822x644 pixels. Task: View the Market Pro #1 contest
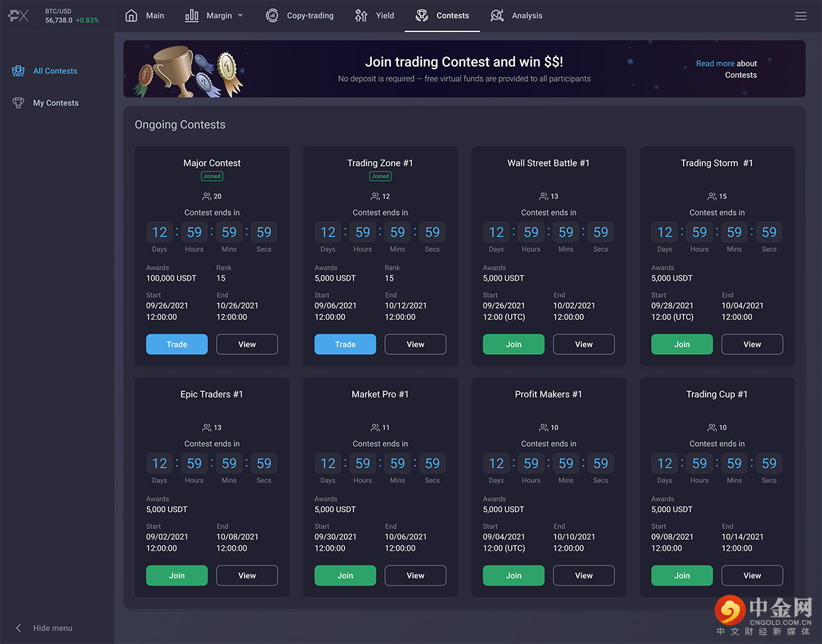click(416, 575)
